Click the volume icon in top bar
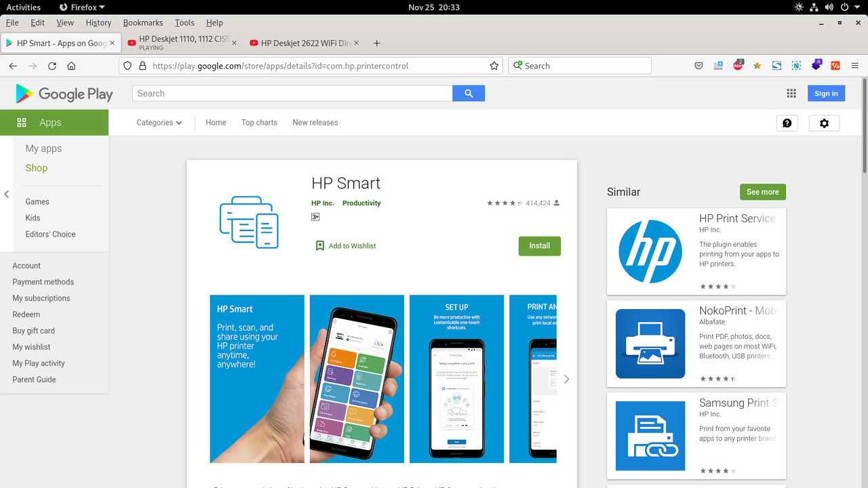 [x=829, y=7]
